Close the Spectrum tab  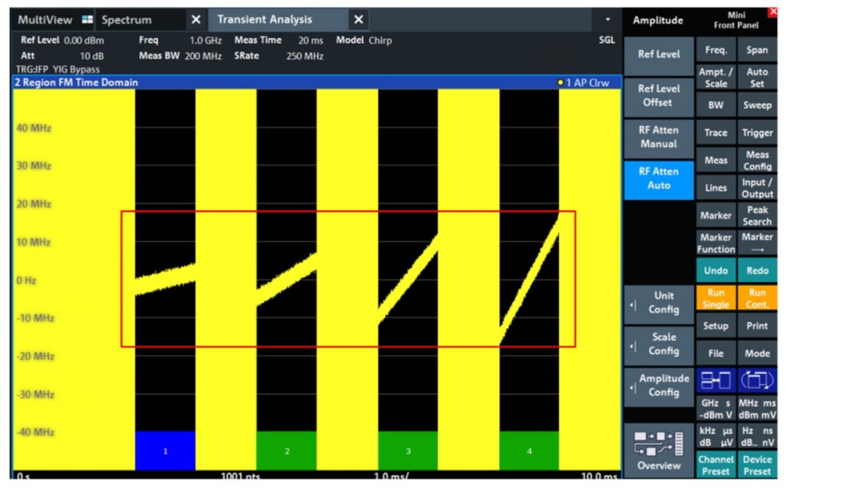(x=196, y=20)
